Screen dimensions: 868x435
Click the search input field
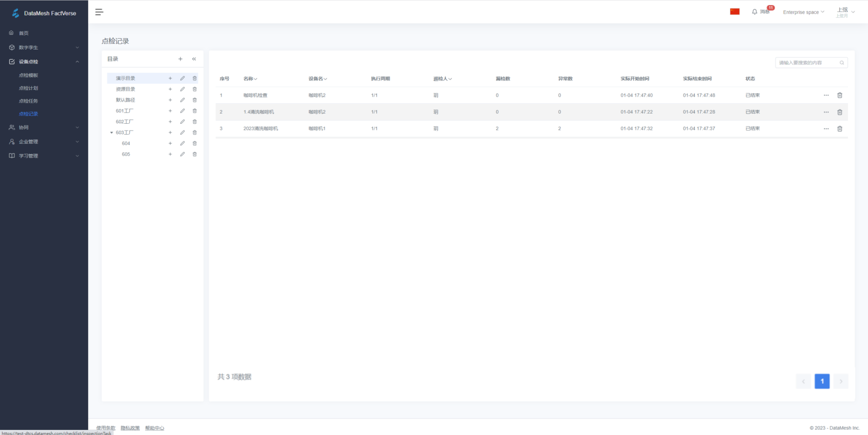click(807, 63)
